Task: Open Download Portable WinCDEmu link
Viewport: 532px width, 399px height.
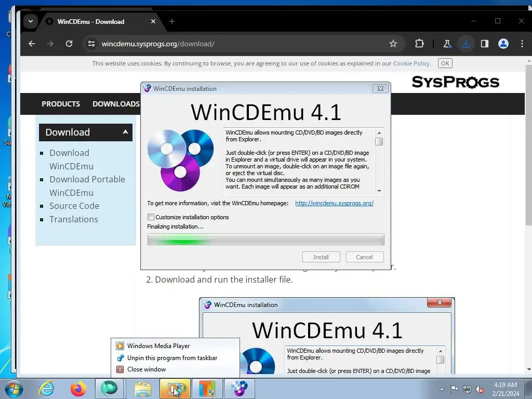Action: (87, 186)
